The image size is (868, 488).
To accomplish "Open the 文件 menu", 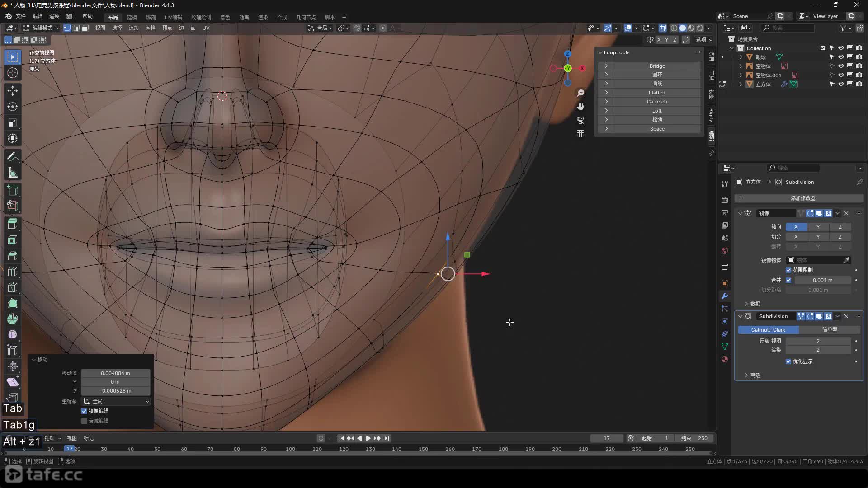I will click(x=21, y=16).
